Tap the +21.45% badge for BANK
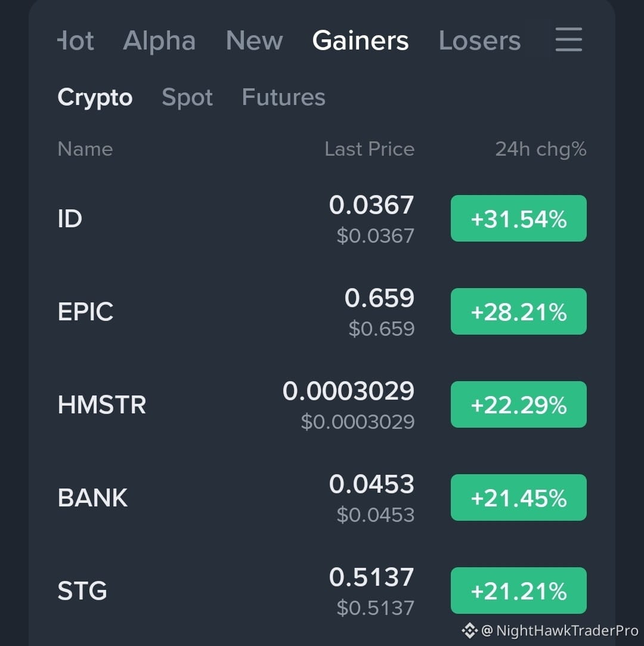Screen dimensions: 644x646 [518, 497]
